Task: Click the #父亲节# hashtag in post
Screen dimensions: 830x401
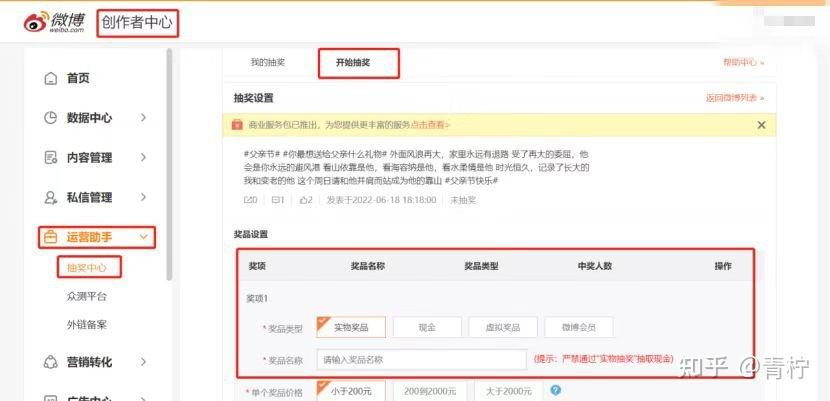Action: [261, 154]
